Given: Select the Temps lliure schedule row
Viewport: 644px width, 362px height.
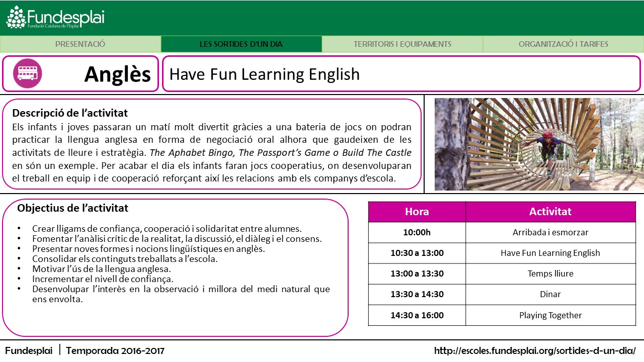Looking at the screenshot, I should click(550, 274).
